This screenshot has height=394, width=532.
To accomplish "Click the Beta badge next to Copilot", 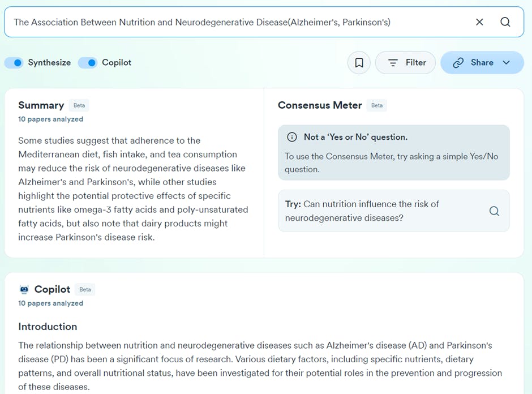I will pyautogui.click(x=85, y=289).
